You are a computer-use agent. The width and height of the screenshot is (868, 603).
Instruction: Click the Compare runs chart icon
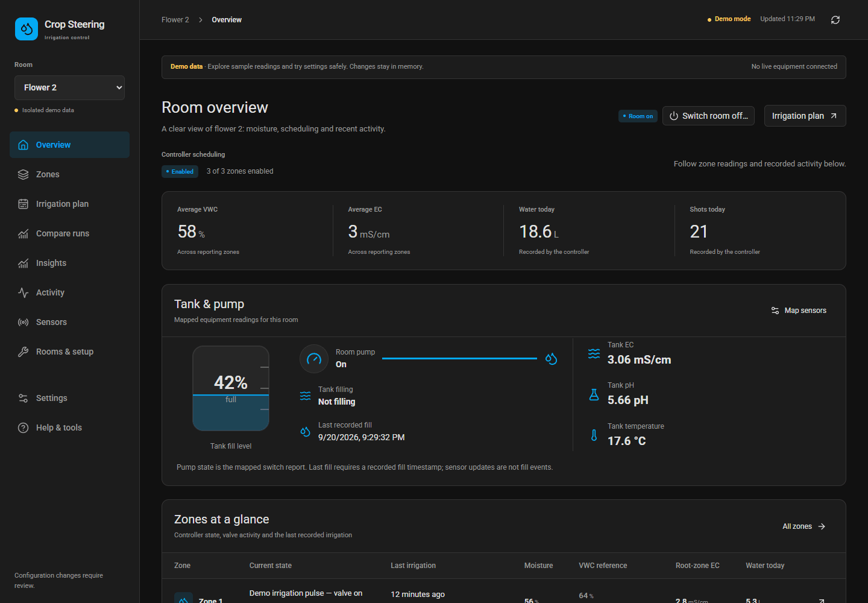(24, 233)
